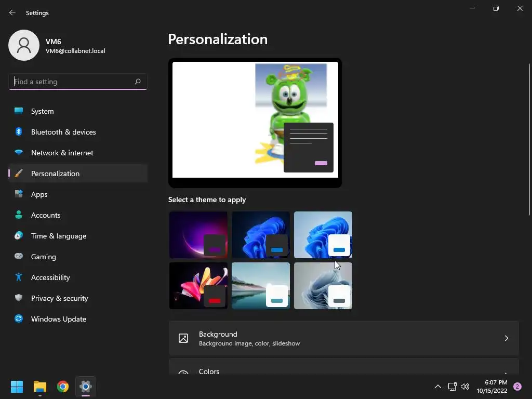The width and height of the screenshot is (532, 399).
Task: Click the Bluetooth icon in sidebar
Action: 19,131
